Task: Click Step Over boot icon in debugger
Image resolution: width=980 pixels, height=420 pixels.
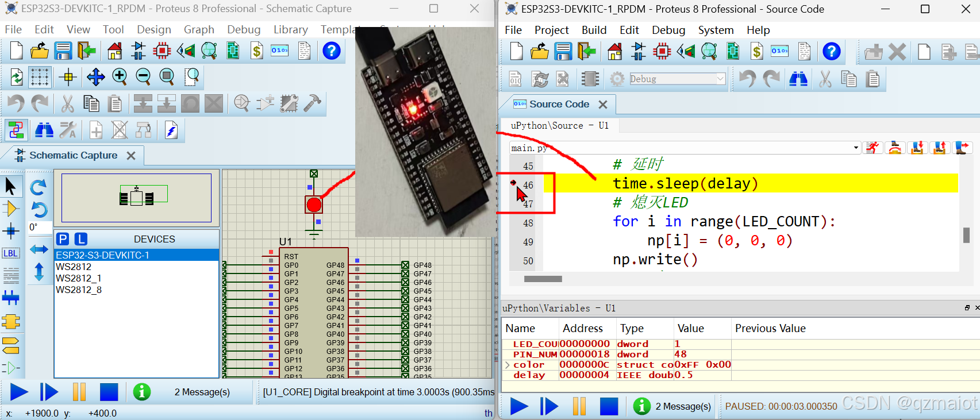Action: (895, 148)
